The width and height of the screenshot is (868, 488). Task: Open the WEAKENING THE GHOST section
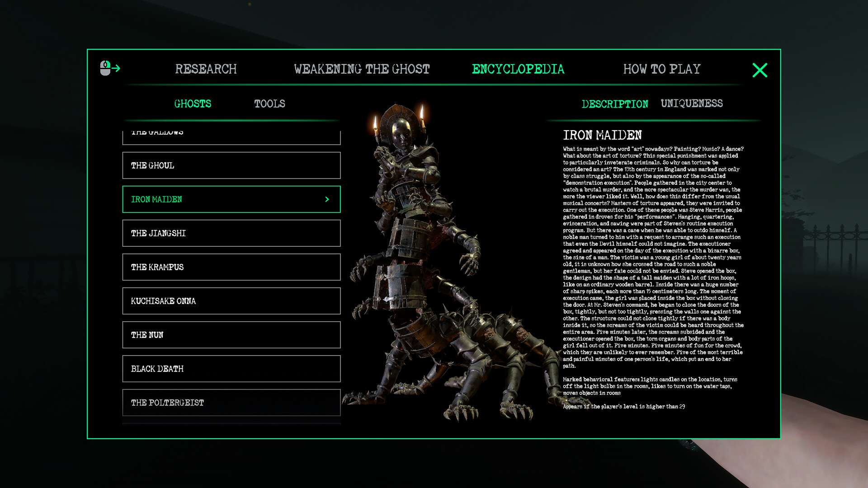click(x=362, y=69)
